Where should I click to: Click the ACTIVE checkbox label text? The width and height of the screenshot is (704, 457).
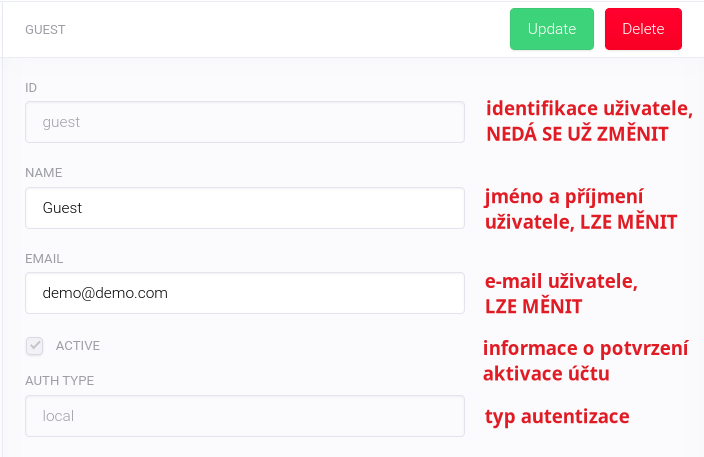tap(78, 346)
